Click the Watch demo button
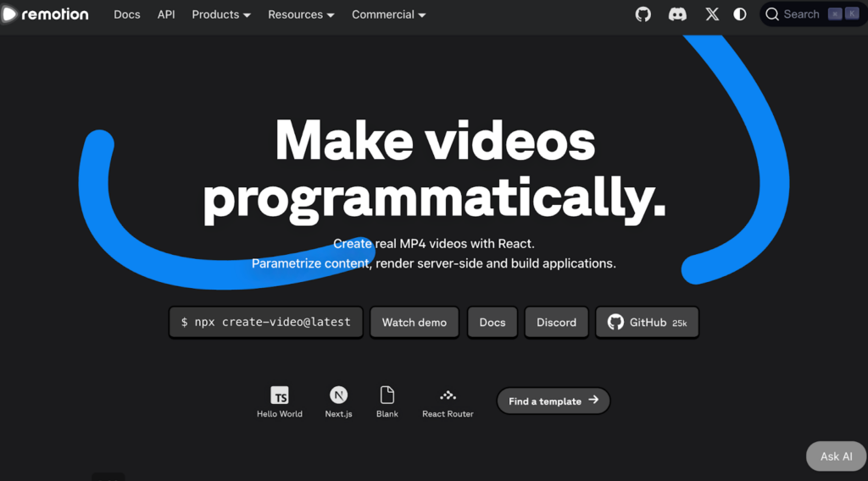 coord(414,323)
